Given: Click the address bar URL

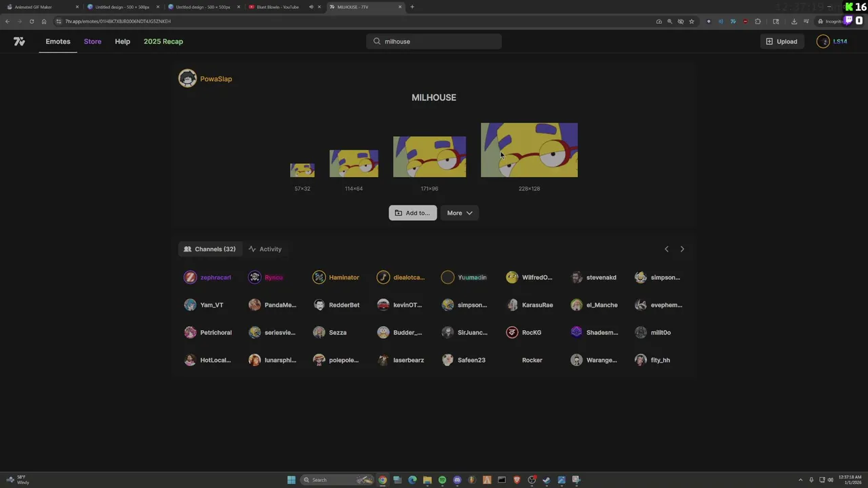Looking at the screenshot, I should pos(118,21).
